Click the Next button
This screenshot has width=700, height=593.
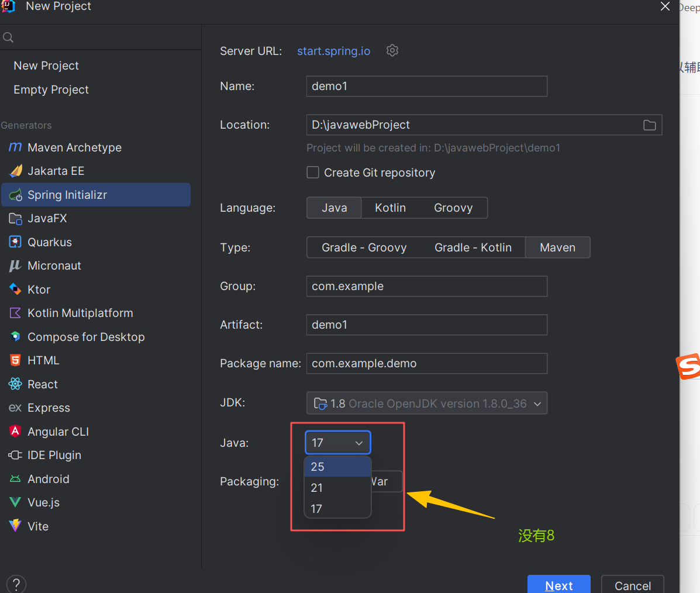[559, 585]
